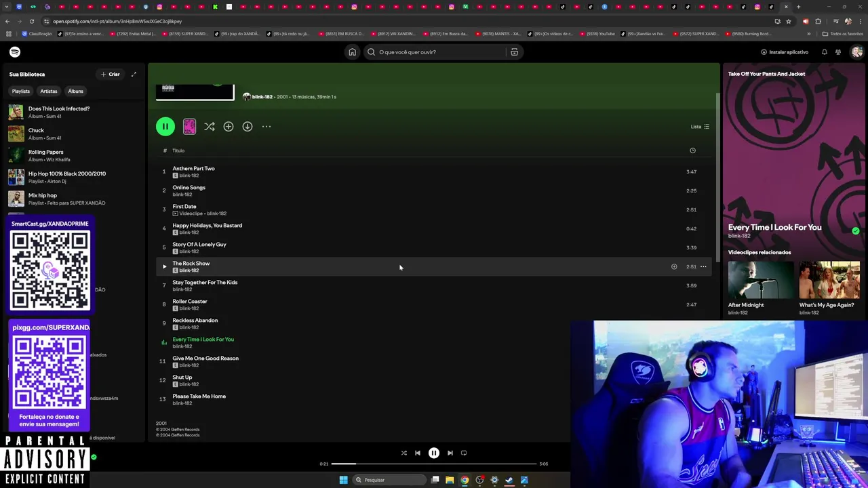Viewport: 868px width, 488px height.
Task: Open the Browse icon in search bar
Action: point(514,52)
